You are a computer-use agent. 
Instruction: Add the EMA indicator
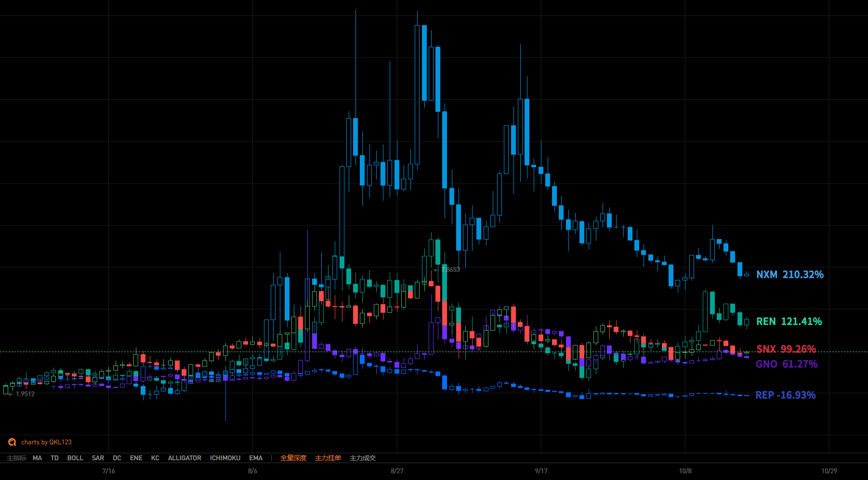pos(256,458)
